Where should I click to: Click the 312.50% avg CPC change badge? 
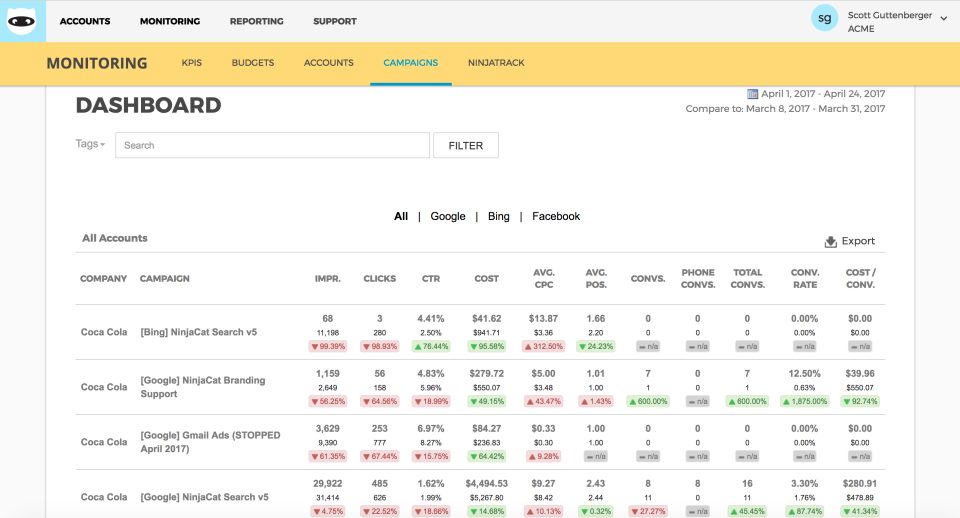(544, 347)
